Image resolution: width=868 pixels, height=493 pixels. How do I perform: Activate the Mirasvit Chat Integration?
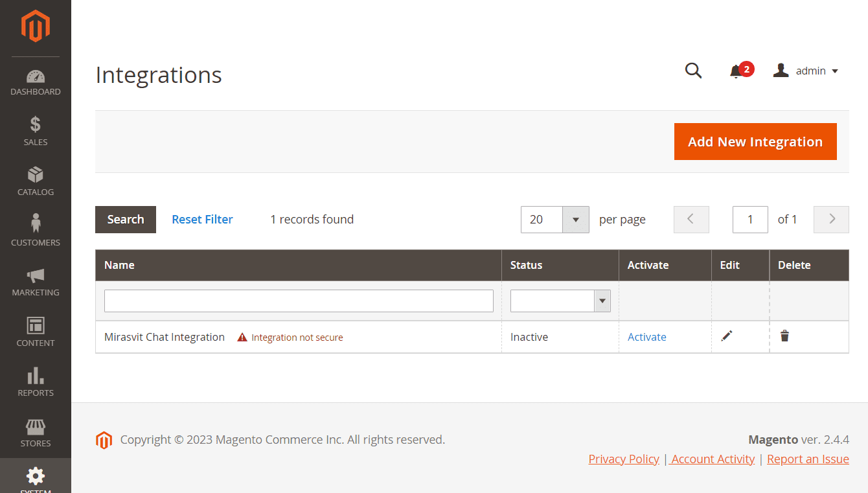click(646, 337)
